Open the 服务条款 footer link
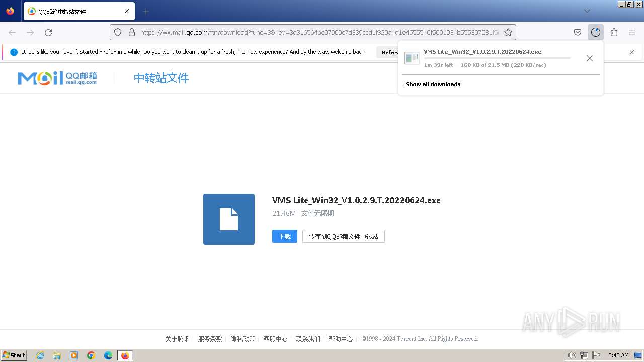The height and width of the screenshot is (362, 644). pyautogui.click(x=210, y=339)
